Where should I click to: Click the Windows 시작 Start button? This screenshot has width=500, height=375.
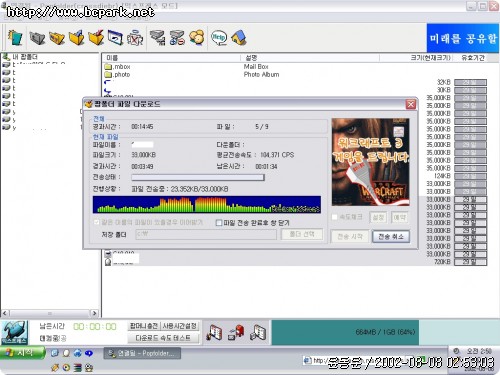point(22,353)
